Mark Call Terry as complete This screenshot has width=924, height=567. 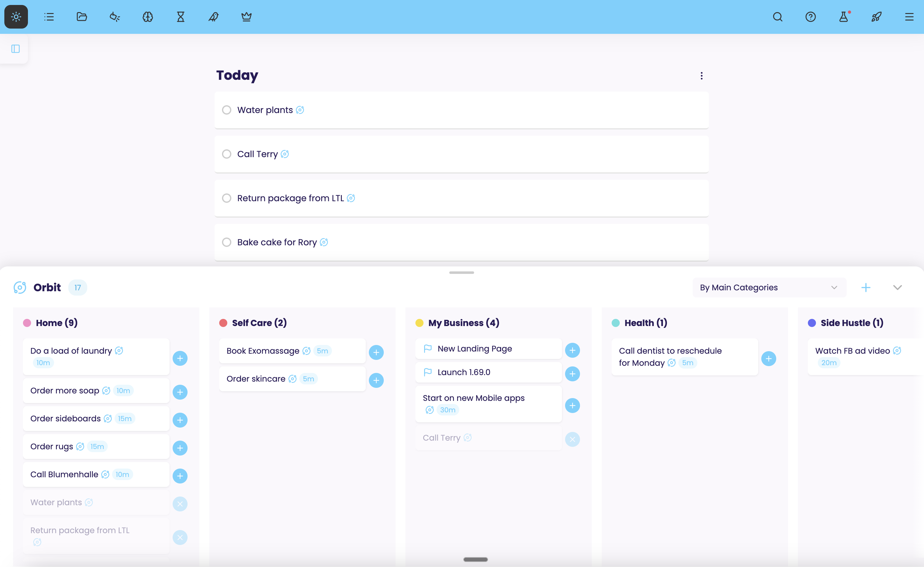tap(227, 154)
